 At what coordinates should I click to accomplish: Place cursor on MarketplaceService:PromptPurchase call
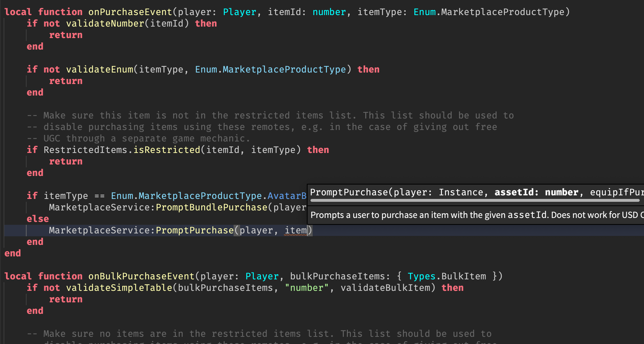(x=194, y=230)
